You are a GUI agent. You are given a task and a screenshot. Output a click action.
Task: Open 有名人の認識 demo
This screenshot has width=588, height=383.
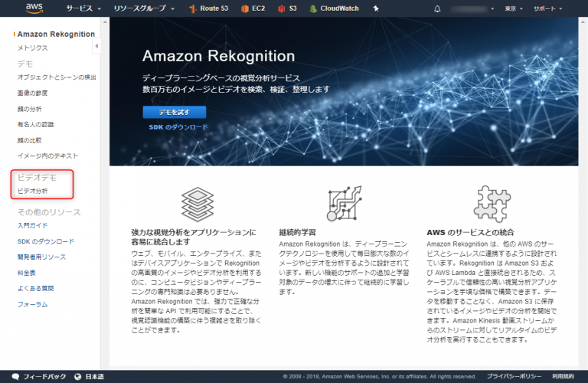36,125
